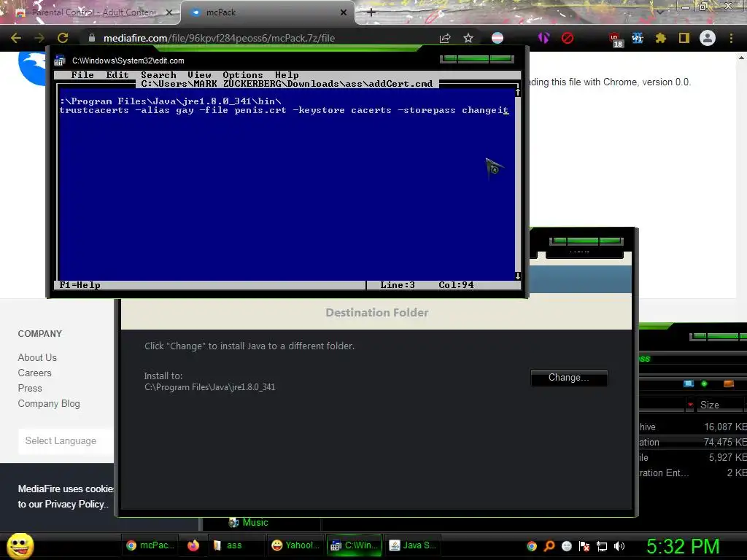Click the edit.com window title icon
This screenshot has width=747, height=560.
(60, 61)
